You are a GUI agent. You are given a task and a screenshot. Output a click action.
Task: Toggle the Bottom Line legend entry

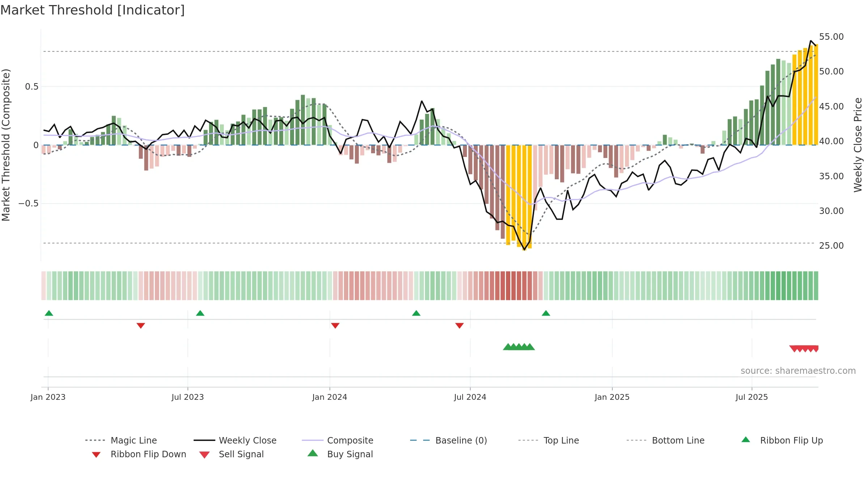(665, 440)
